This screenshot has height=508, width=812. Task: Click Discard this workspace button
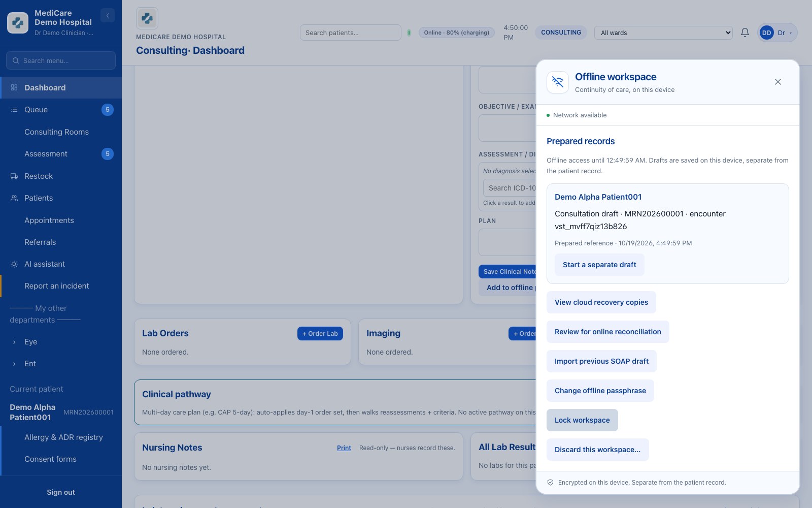click(x=598, y=450)
